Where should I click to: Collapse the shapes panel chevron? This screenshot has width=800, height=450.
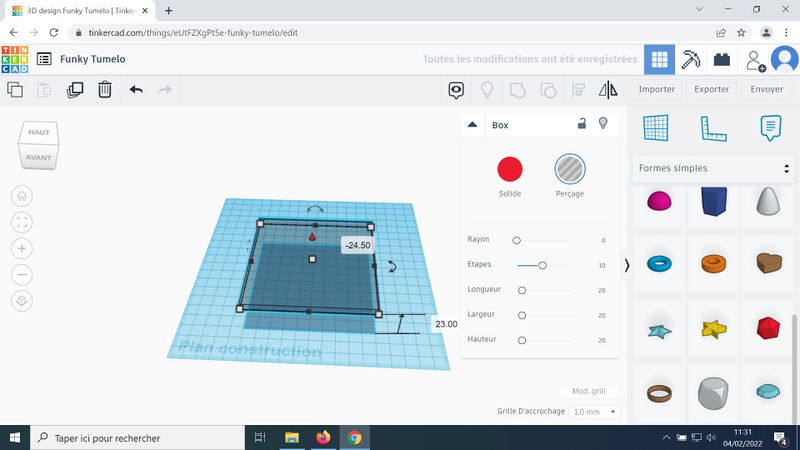tap(627, 265)
